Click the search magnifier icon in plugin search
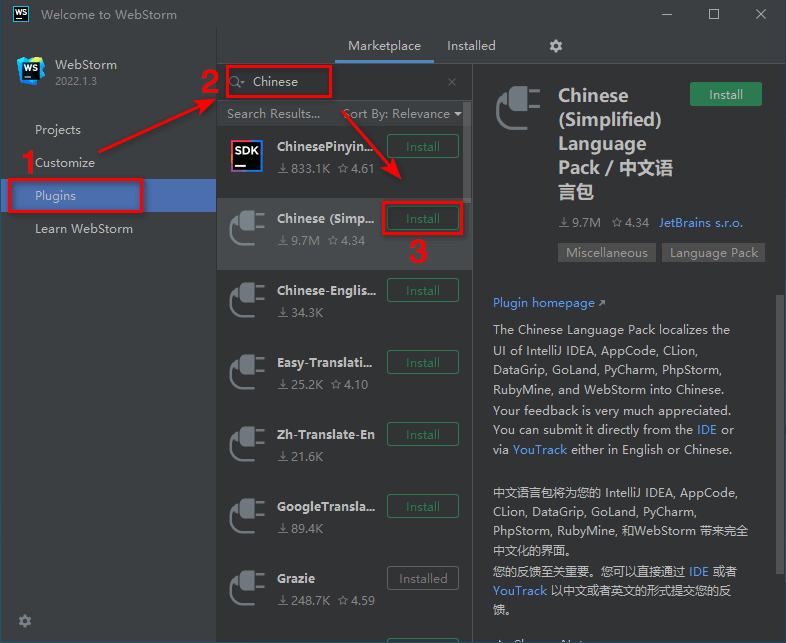Image resolution: width=786 pixels, height=643 pixels. tap(237, 82)
